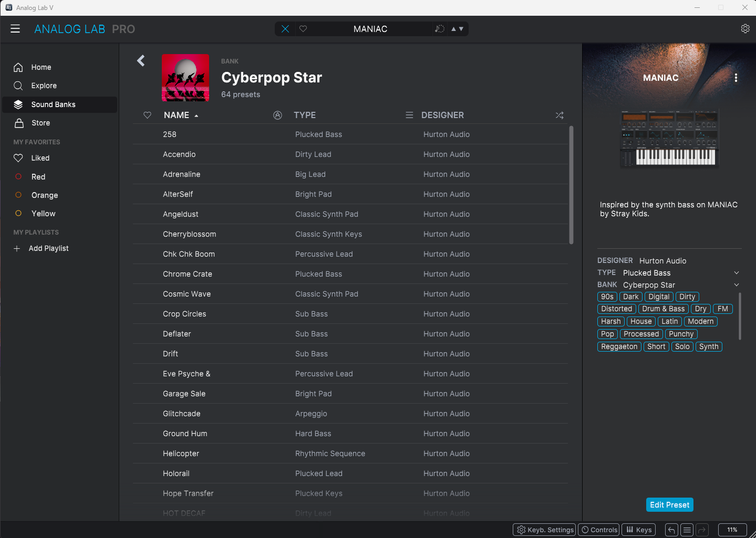Open the Red favorites list
Screen dimensions: 756x538
(x=60, y=177)
